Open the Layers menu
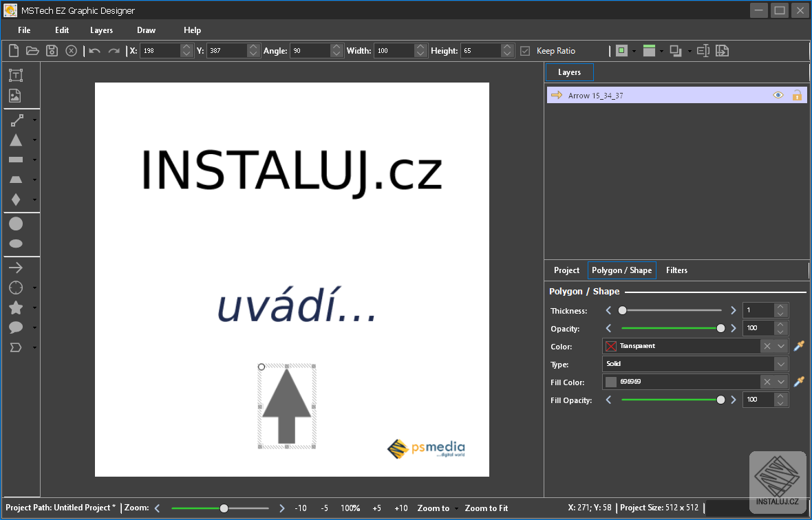The height and width of the screenshot is (520, 812). [102, 30]
